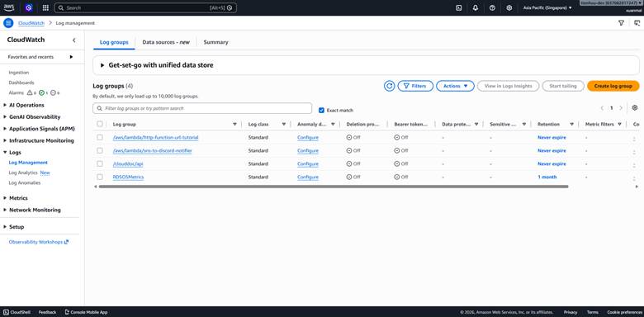The width and height of the screenshot is (644, 317).
Task: Open Log Analytics in sidebar
Action: pyautogui.click(x=23, y=173)
